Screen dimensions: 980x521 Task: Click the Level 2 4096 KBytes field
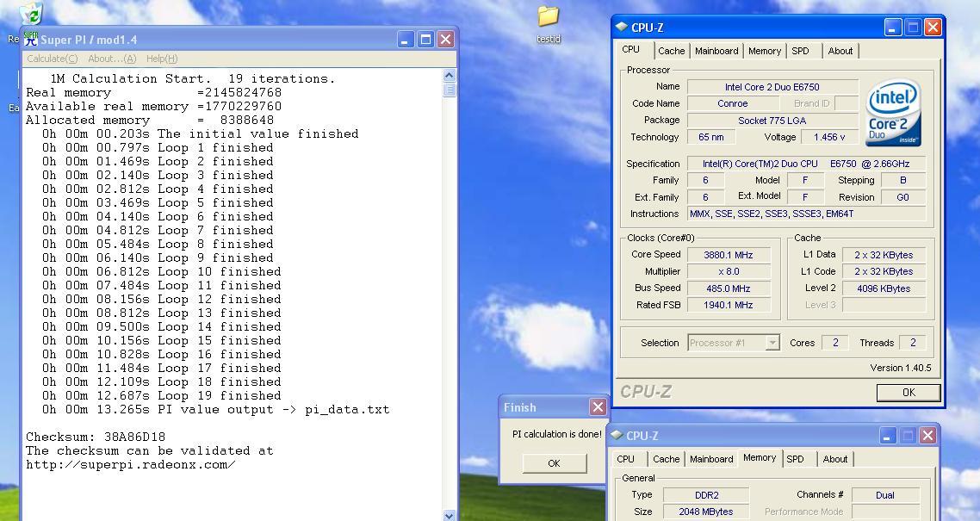coord(884,288)
